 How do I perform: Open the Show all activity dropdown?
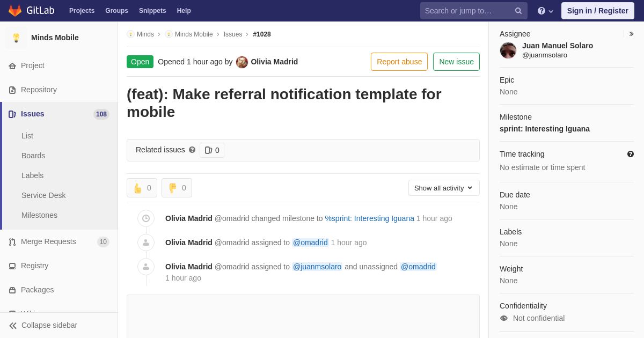click(444, 188)
